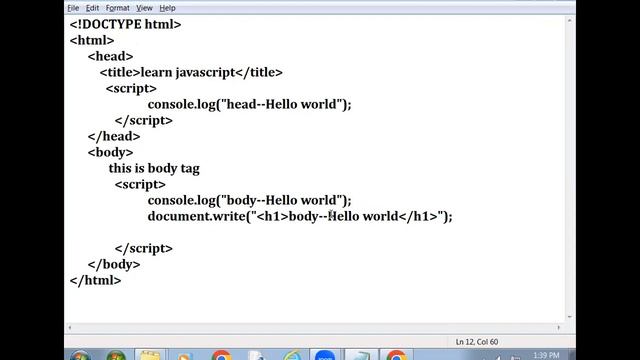Viewport: 640px width, 360px height.
Task: Click the horizontal scrollbar right arrow
Action: [x=559, y=327]
